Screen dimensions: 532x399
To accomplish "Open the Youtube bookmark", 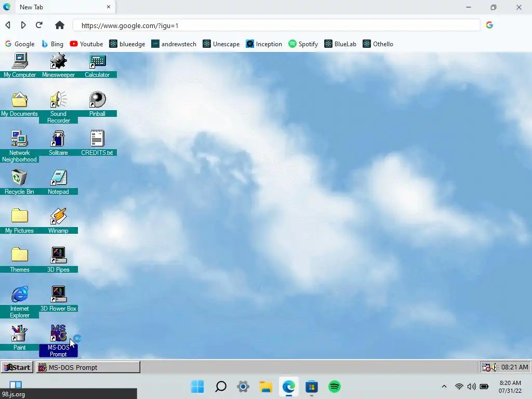I will coord(86,44).
